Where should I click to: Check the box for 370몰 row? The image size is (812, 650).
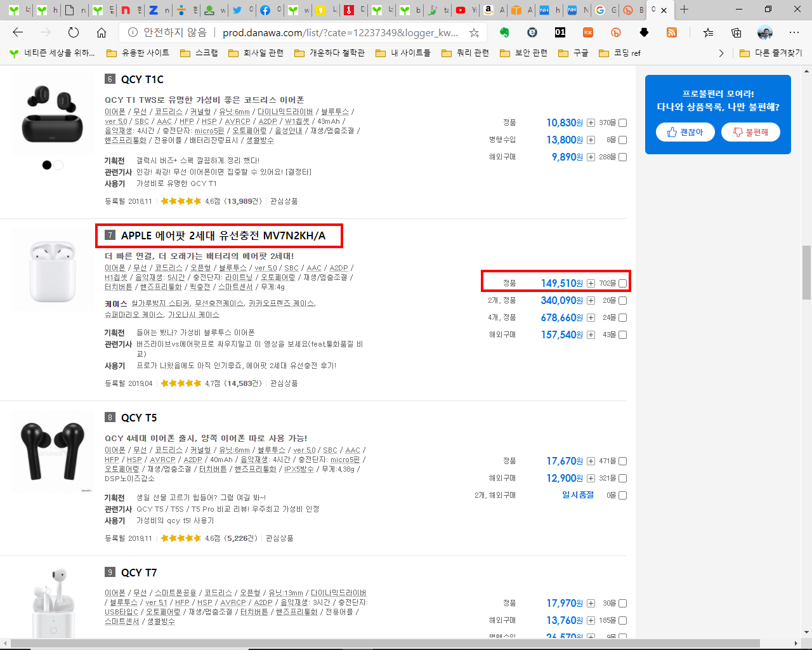(622, 123)
